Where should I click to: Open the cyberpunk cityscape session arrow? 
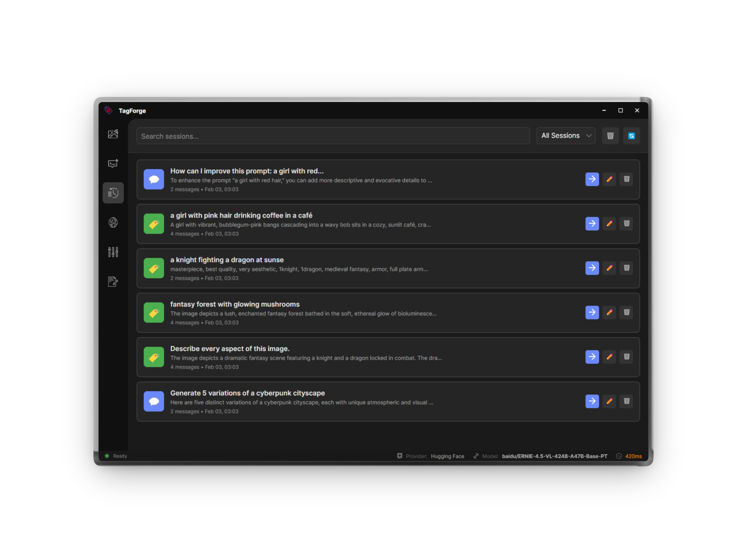tap(592, 401)
